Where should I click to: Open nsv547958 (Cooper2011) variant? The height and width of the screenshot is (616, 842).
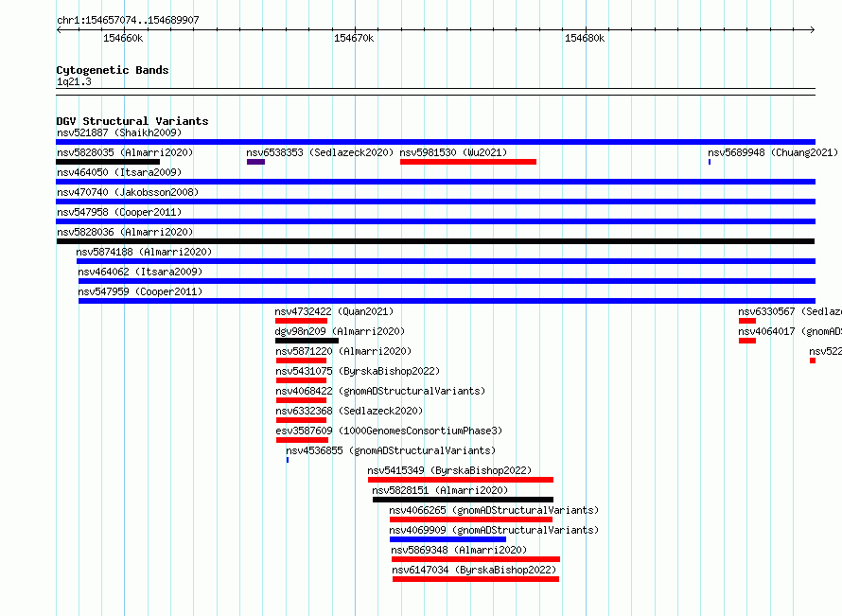click(119, 212)
